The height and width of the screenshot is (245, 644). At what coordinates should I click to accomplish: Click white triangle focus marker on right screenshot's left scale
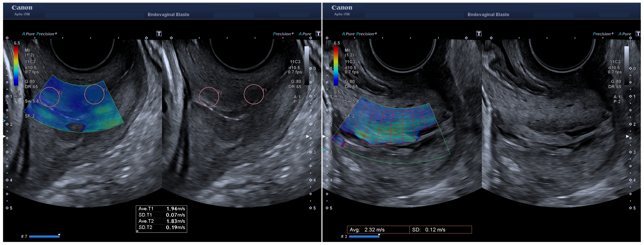tap(324, 136)
